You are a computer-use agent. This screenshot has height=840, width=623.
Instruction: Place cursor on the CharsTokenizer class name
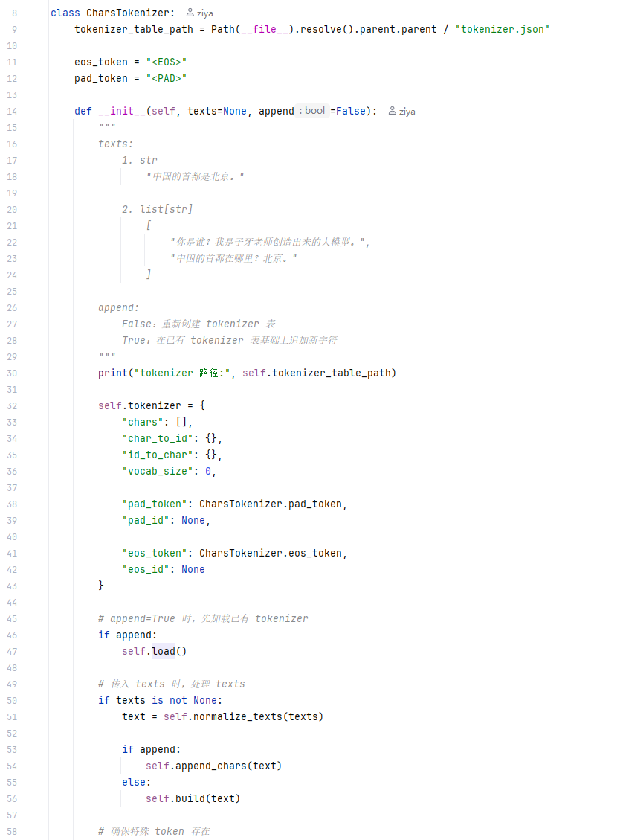[x=128, y=13]
